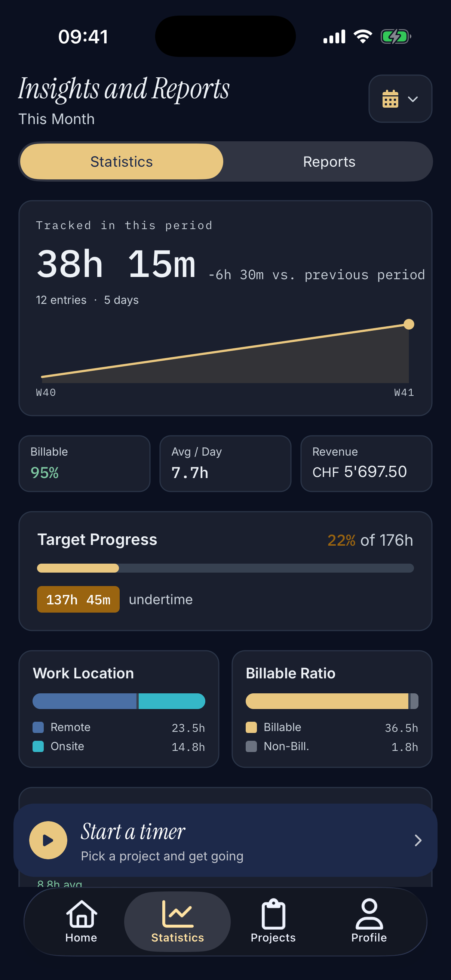Switch to the Statistics segment
The width and height of the screenshot is (451, 980).
[x=122, y=162]
